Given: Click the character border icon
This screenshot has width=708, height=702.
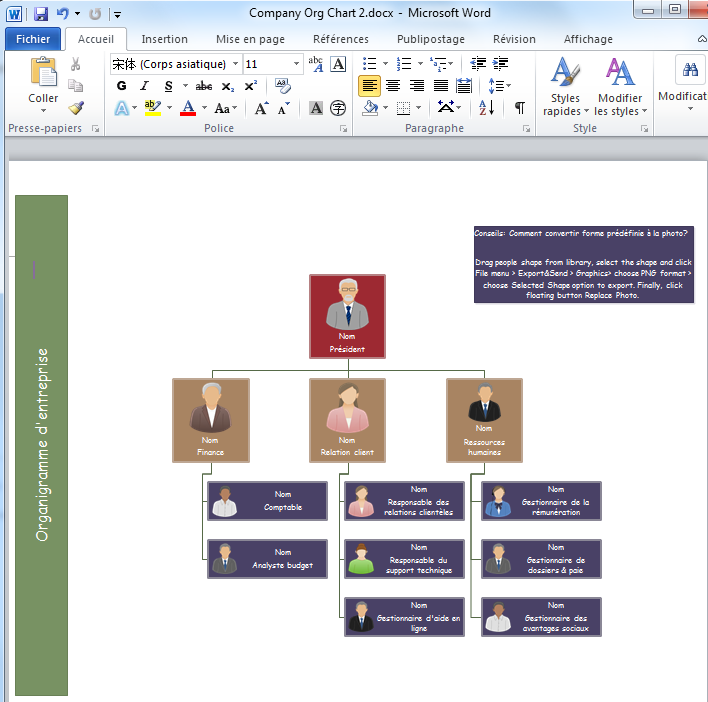Looking at the screenshot, I should (x=338, y=64).
